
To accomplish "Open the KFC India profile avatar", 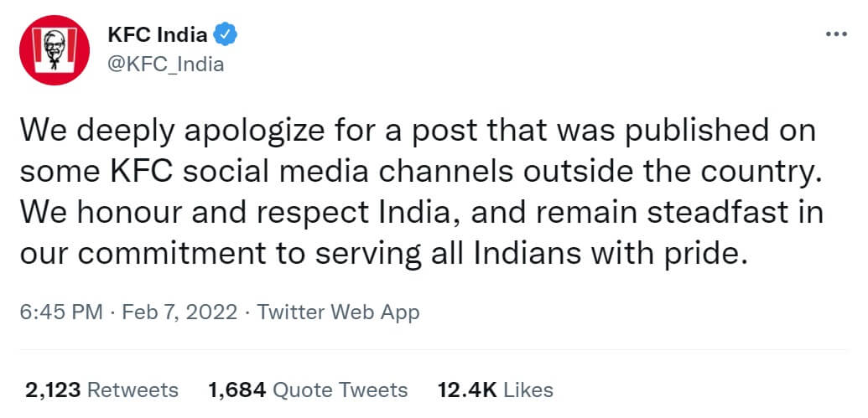I will (x=55, y=48).
